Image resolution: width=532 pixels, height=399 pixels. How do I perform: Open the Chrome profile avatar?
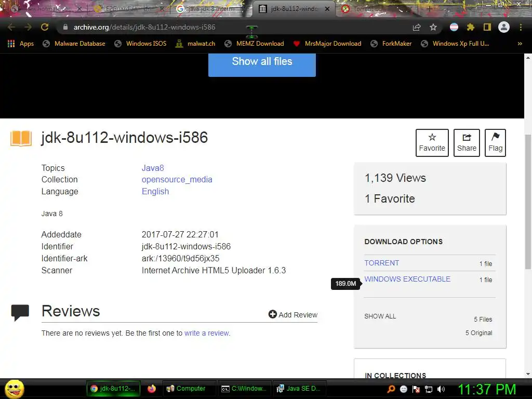pyautogui.click(x=504, y=27)
